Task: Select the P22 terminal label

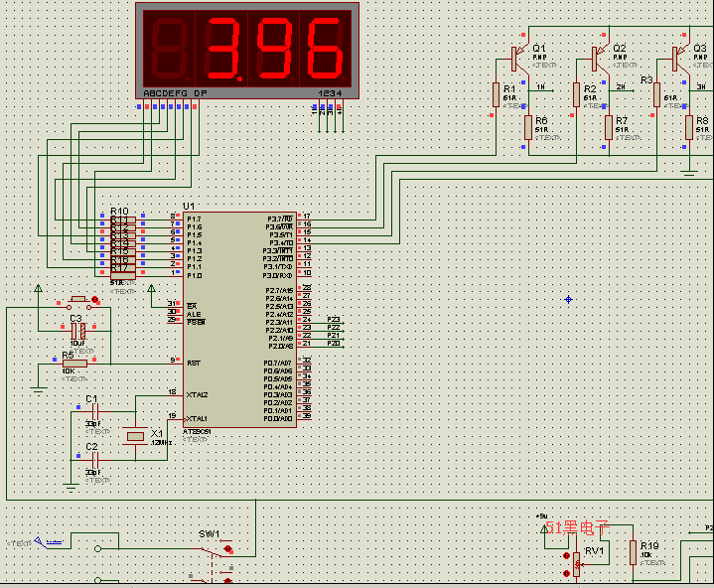Action: pos(334,327)
